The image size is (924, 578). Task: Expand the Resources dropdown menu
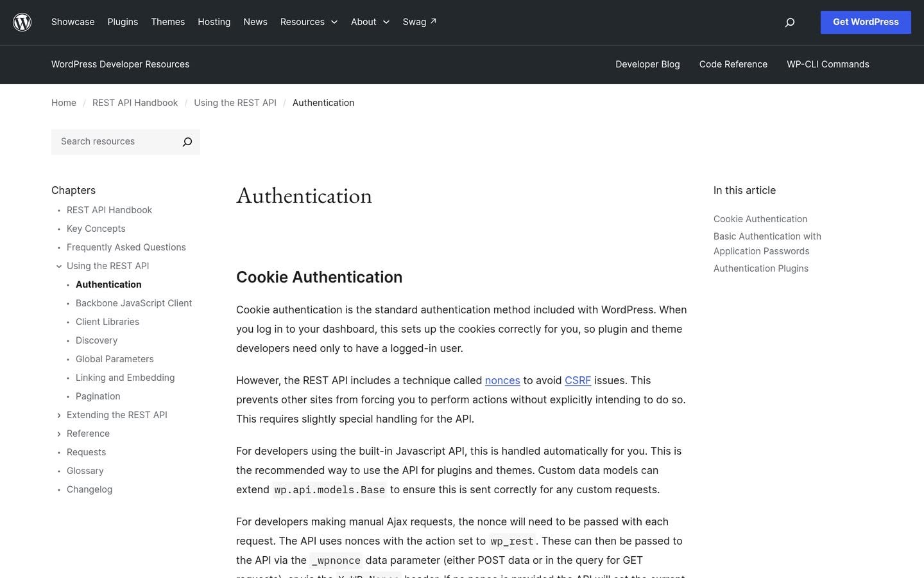[x=309, y=22]
